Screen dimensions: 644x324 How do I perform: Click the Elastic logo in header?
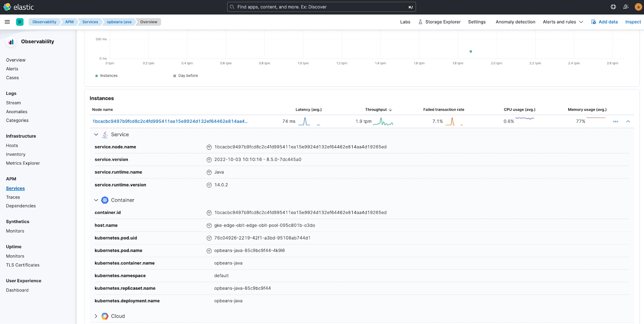[19, 7]
